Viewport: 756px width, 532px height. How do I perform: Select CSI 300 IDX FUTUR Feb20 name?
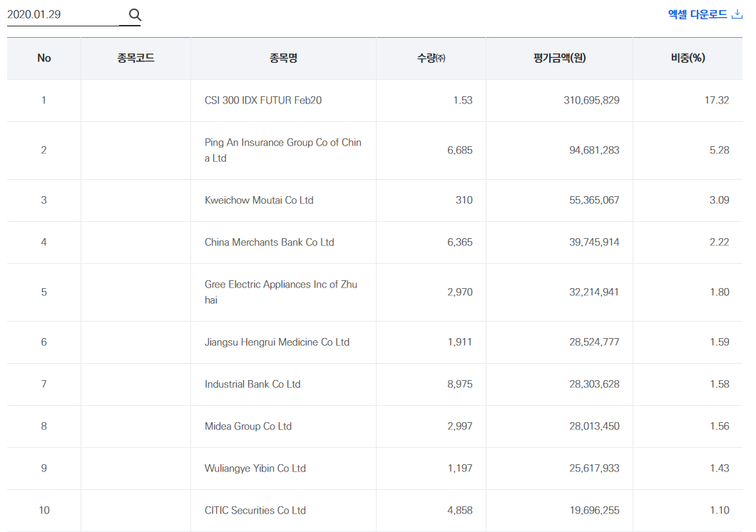click(x=262, y=101)
